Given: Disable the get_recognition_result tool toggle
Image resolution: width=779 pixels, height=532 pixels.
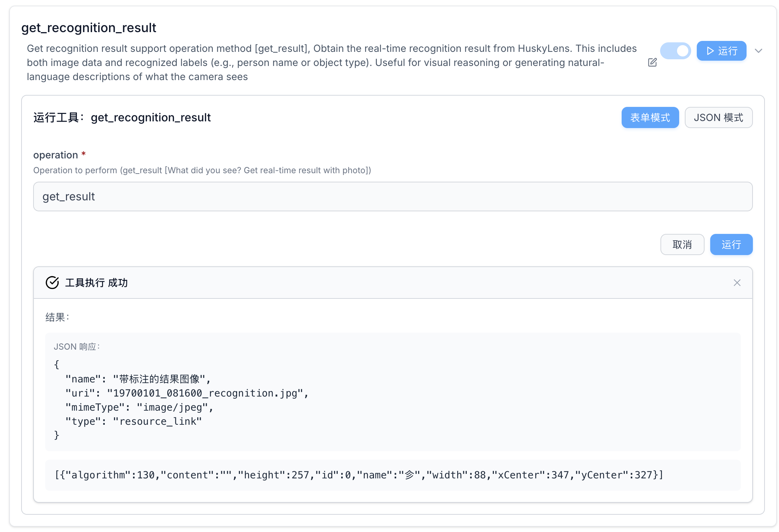Looking at the screenshot, I should pos(675,51).
